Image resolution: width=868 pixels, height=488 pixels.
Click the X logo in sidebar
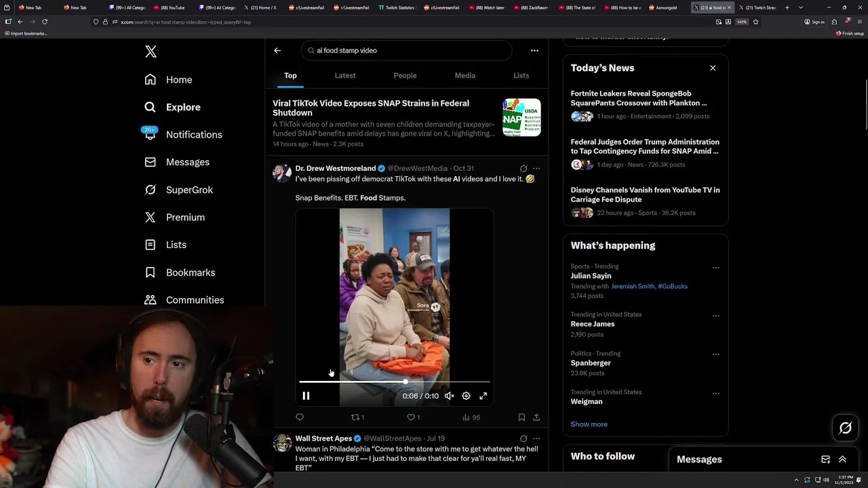coord(151,52)
